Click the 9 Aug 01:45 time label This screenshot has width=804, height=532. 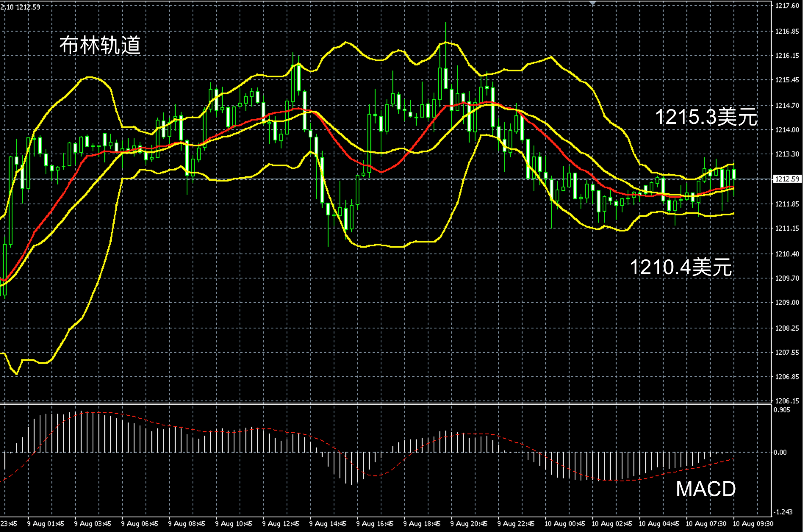pyautogui.click(x=46, y=524)
